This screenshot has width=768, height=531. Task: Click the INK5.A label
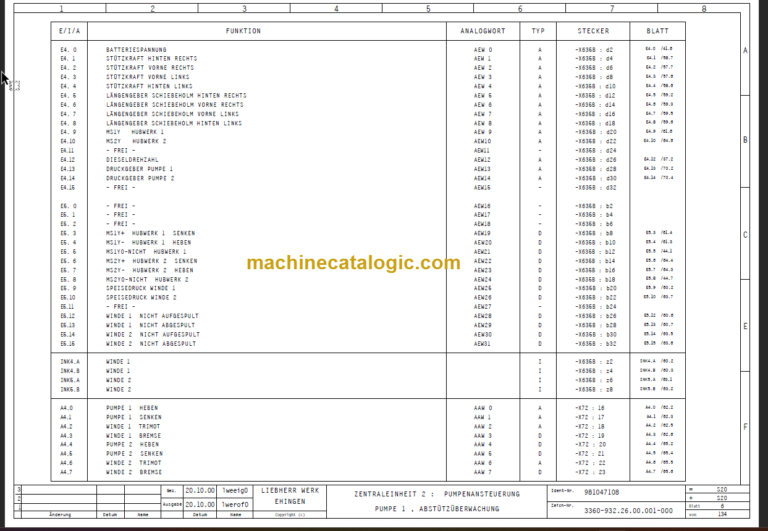click(70, 381)
